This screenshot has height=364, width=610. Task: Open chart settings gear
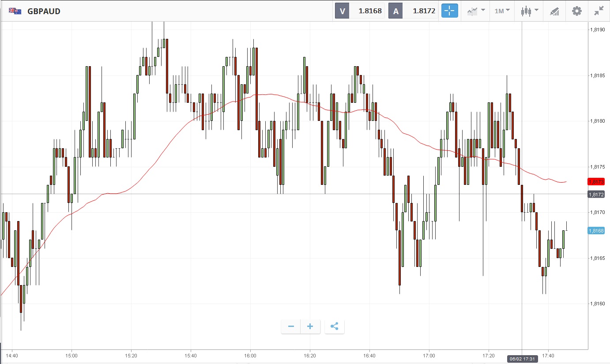pos(577,11)
